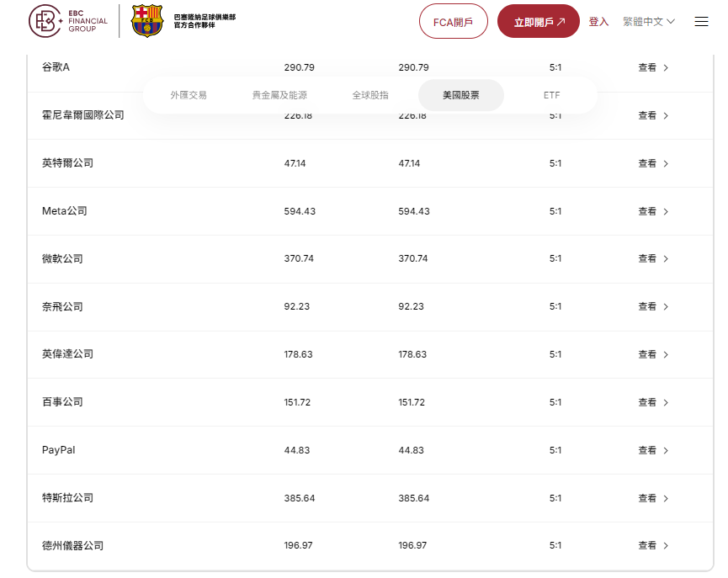This screenshot has height=578, width=728.
Task: Open the hamburger navigation menu
Action: 702,22
